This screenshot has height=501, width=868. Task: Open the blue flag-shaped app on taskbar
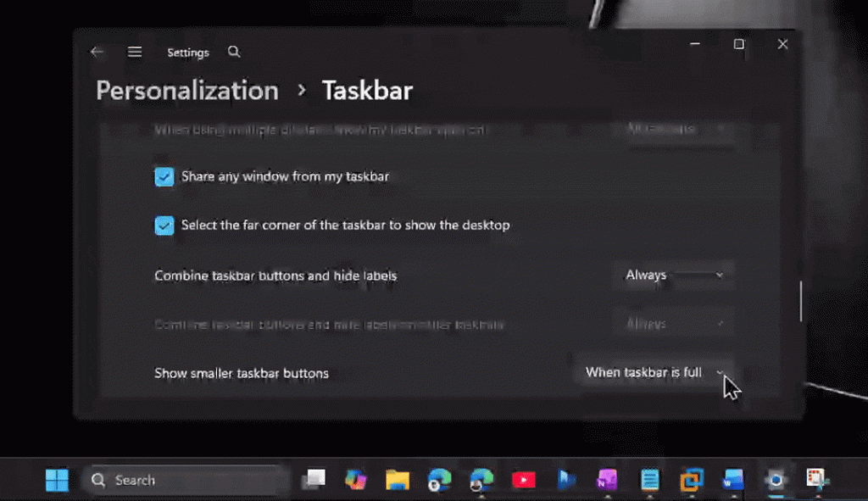coord(565,480)
